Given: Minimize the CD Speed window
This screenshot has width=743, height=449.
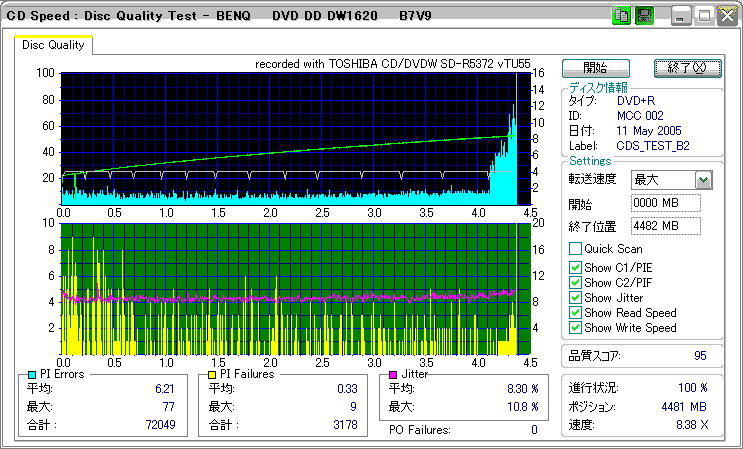Looking at the screenshot, I should 681,16.
